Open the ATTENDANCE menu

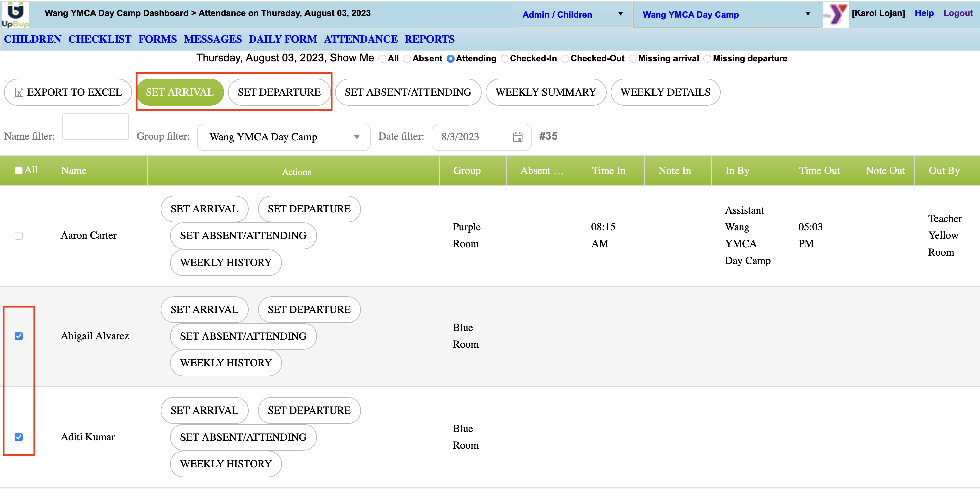tap(361, 39)
